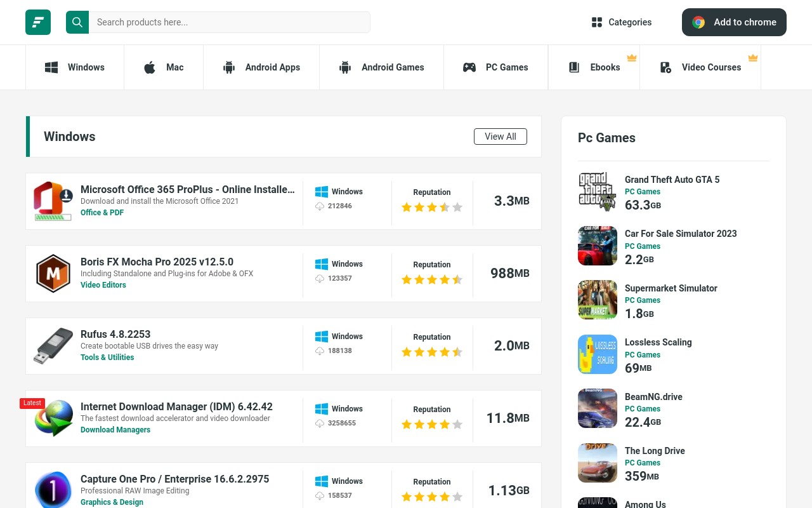Image resolution: width=812 pixels, height=508 pixels.
Task: Click the Microsoft Office 365 app icon
Action: [53, 201]
